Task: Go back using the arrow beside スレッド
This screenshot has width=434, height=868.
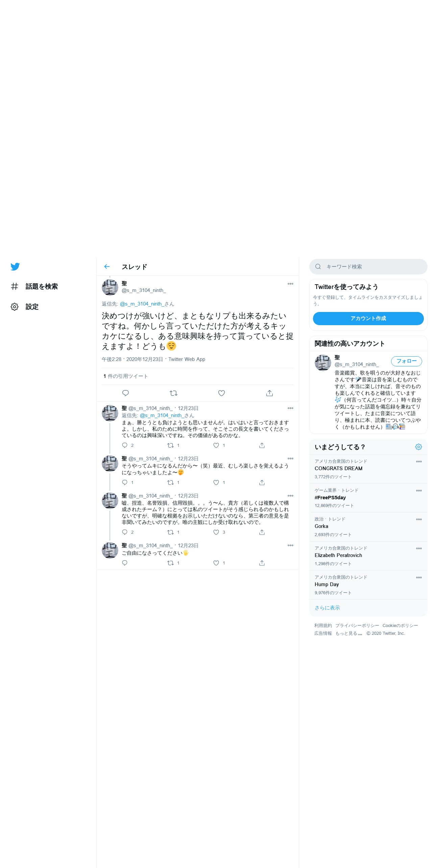Action: (107, 267)
